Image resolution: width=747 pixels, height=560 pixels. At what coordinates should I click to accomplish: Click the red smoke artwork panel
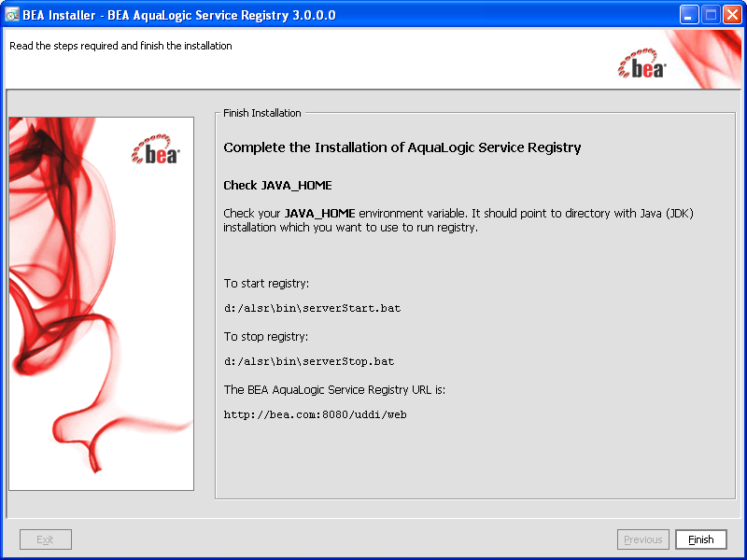(101, 303)
